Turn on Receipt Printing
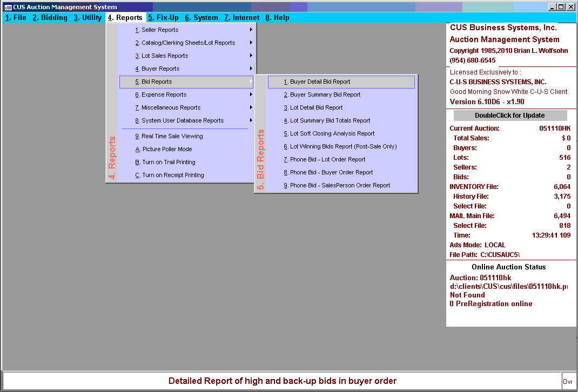Viewport: 578px width, 392px height. [x=186, y=175]
